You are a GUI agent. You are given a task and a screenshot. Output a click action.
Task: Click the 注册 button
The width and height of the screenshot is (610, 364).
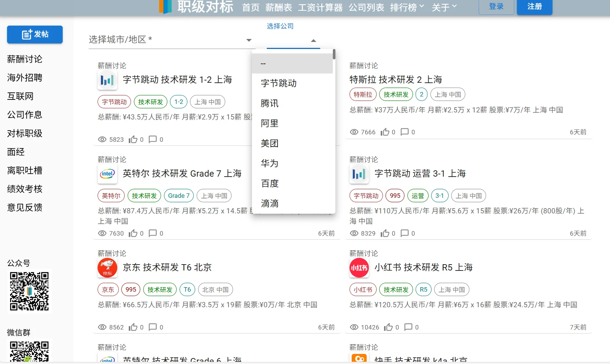pos(534,7)
